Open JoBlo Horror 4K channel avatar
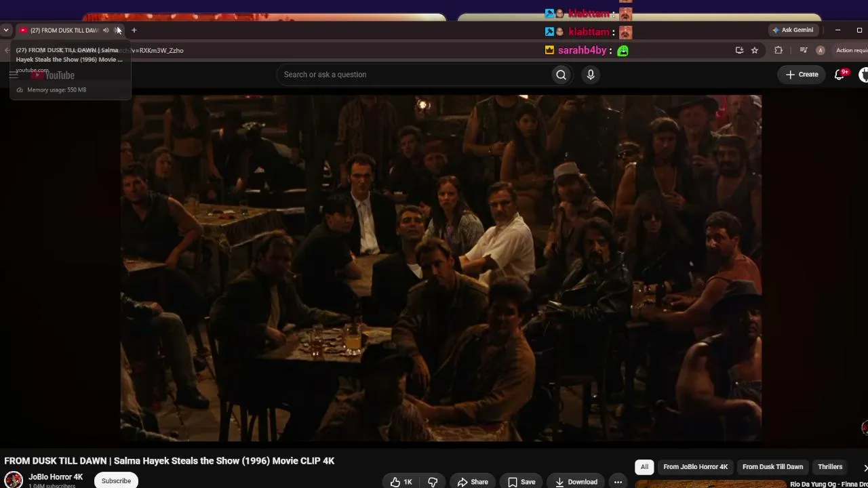Screen dimensions: 868x488 [x=14, y=479]
